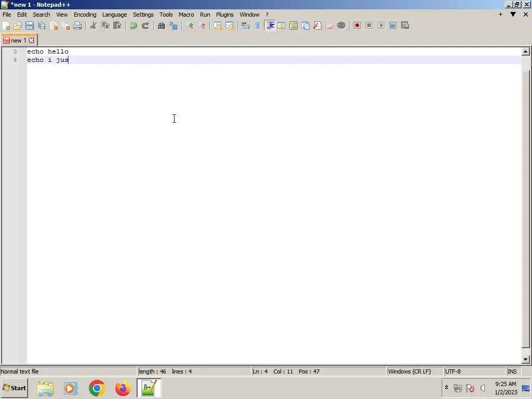Image resolution: width=532 pixels, height=399 pixels.
Task: Click Save Current Recorded Macro icon
Action: [x=405, y=26]
